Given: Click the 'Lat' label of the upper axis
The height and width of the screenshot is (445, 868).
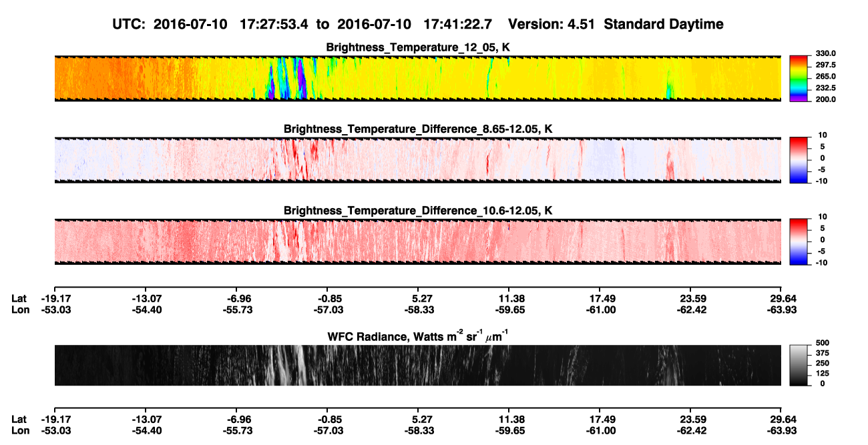Looking at the screenshot, I should (19, 299).
